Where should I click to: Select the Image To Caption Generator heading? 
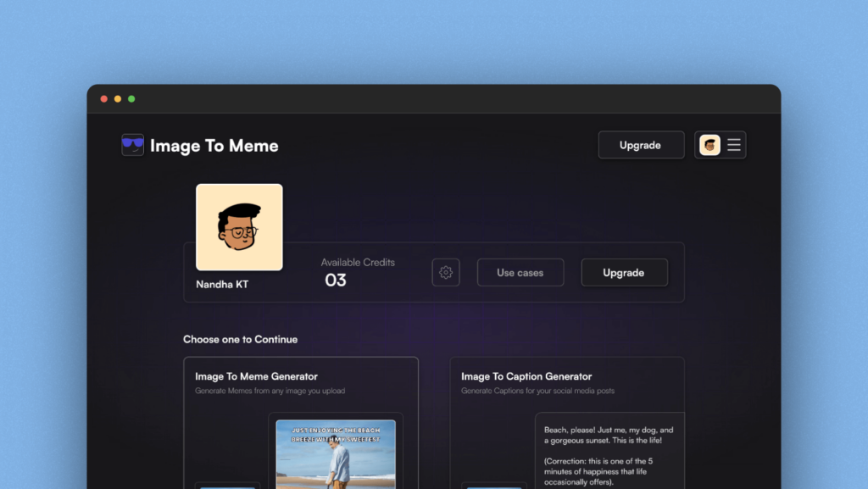click(526, 376)
